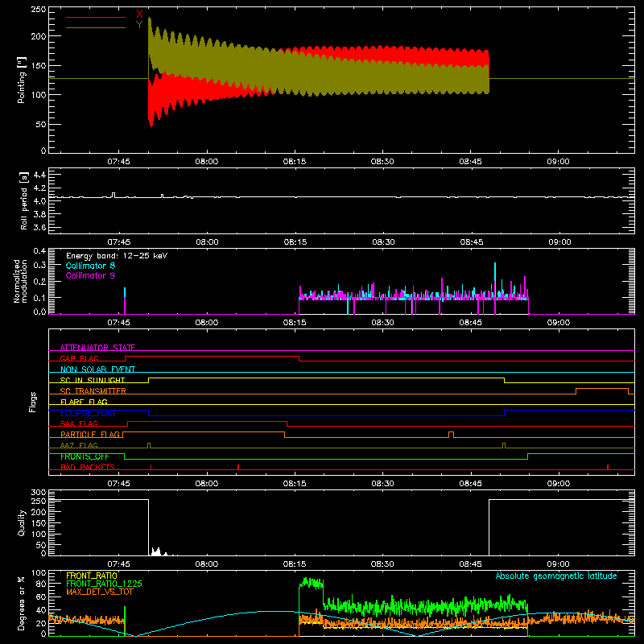Click the SC_IN_SUNLIGHT flag label
644x644 pixels.
(x=93, y=380)
